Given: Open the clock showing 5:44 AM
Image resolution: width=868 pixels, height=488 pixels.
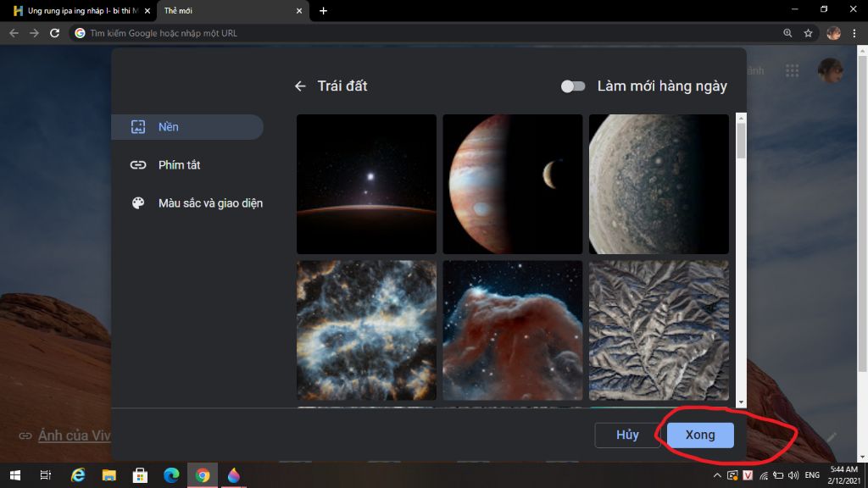Looking at the screenshot, I should [x=843, y=475].
